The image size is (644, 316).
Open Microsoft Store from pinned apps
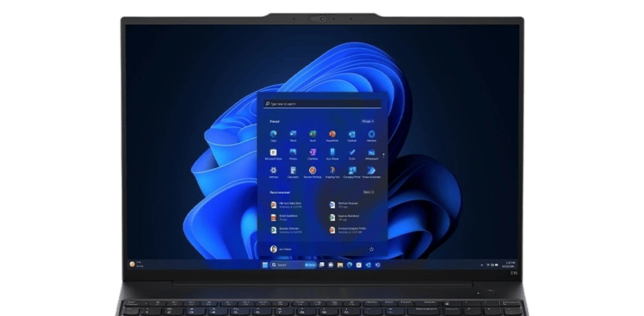[x=273, y=154]
